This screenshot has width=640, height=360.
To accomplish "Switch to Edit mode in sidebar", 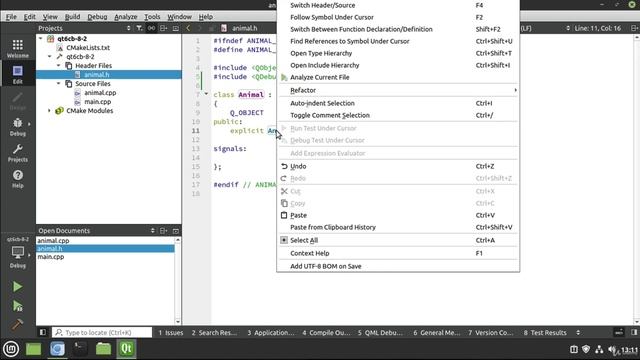I will click(18, 74).
